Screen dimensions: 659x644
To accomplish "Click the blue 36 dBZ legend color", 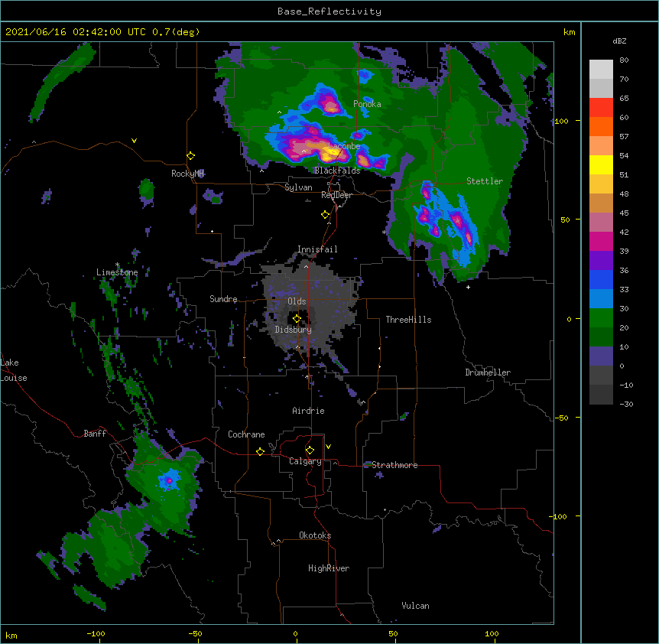I will click(601, 279).
